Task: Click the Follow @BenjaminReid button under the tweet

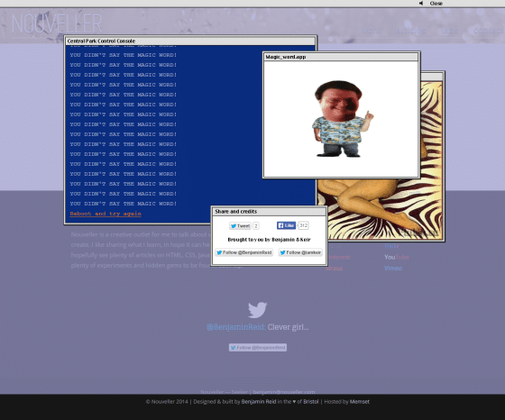Action: [258, 348]
